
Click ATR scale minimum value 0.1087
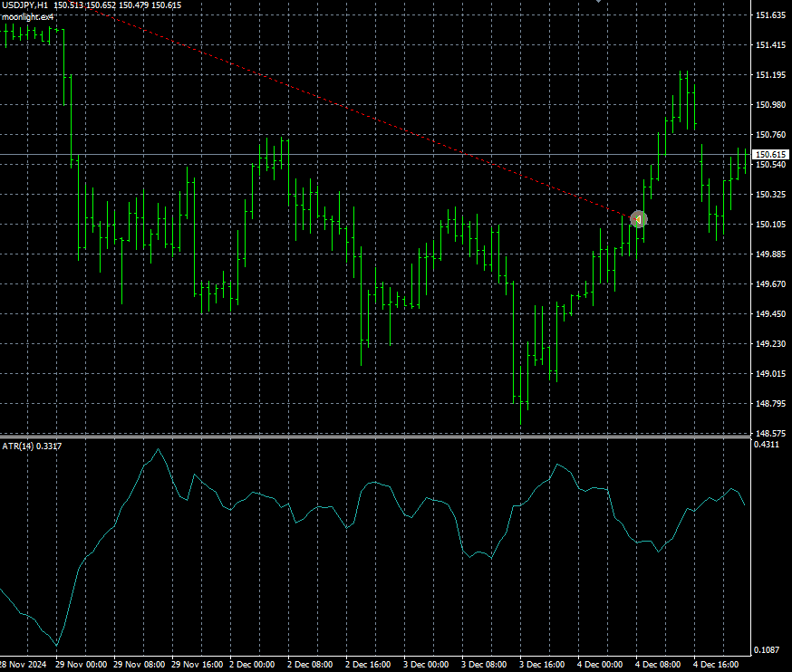pyautogui.click(x=767, y=649)
